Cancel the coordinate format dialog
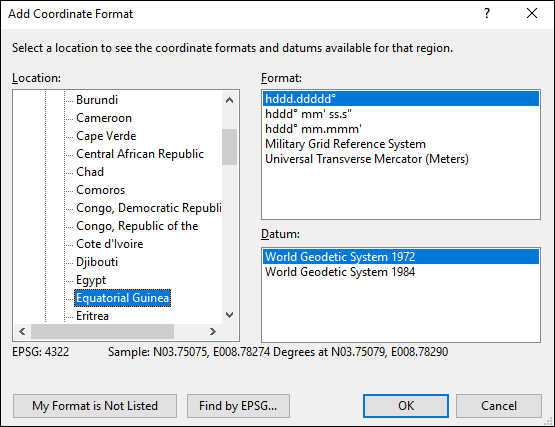 click(499, 406)
